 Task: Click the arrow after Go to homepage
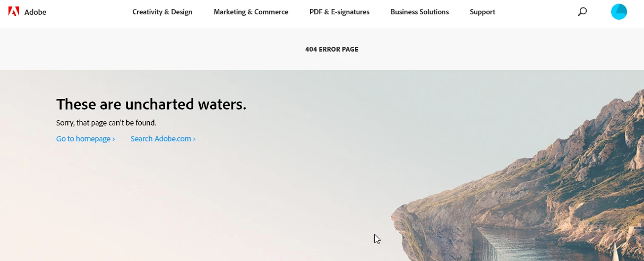pyautogui.click(x=114, y=139)
